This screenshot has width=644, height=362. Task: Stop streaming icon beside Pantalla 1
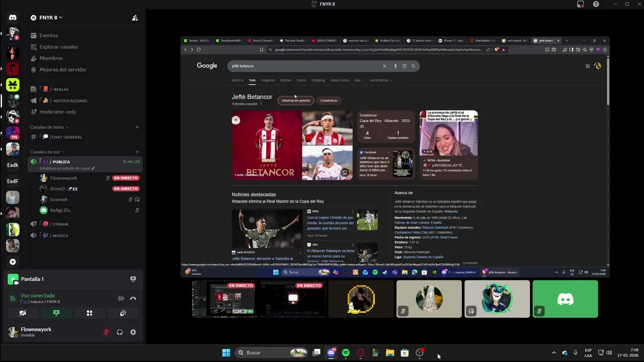[133, 279]
